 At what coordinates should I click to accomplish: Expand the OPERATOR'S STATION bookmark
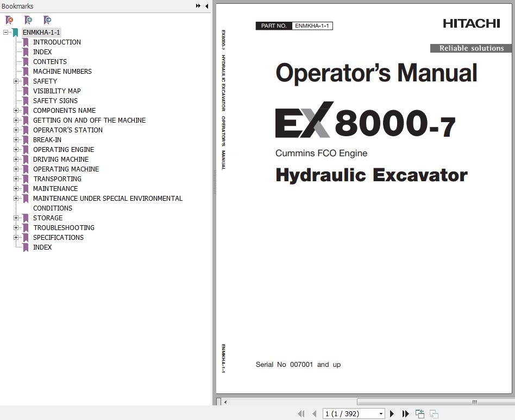click(x=16, y=130)
